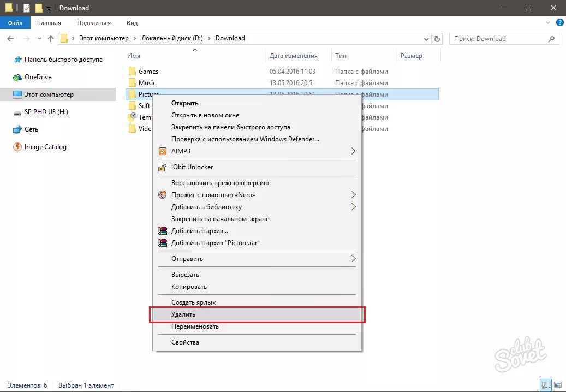Viewport: 566px width, 392px height.
Task: Select Сеть in navigation pane
Action: coord(26,129)
